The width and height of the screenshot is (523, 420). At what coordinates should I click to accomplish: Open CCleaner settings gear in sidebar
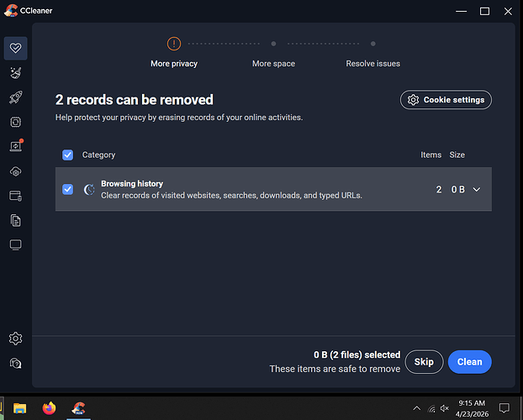pyautogui.click(x=16, y=339)
